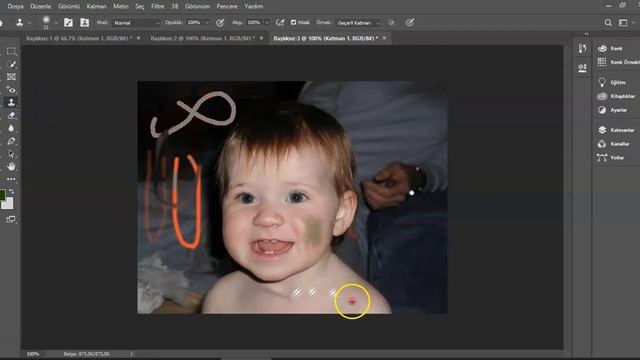The width and height of the screenshot is (640, 360).
Task: Open the Dosya menu
Action: [x=16, y=6]
